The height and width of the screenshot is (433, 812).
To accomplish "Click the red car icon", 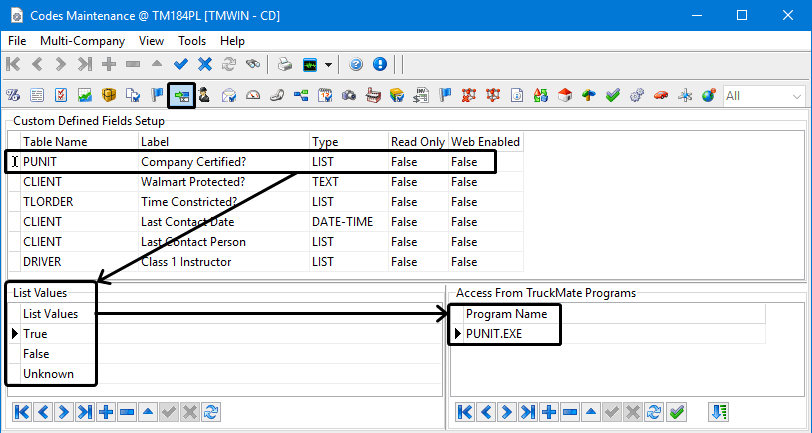I will pos(660,96).
